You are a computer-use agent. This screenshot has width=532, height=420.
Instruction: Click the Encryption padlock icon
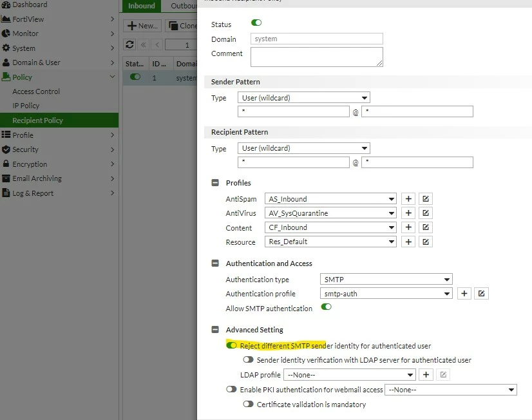(x=6, y=164)
